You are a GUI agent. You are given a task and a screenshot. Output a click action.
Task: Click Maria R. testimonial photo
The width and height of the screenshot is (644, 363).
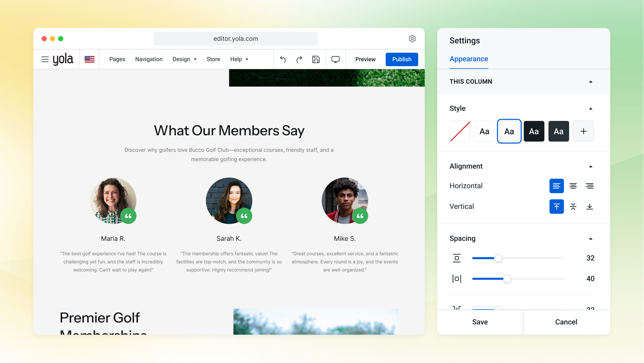pyautogui.click(x=113, y=201)
